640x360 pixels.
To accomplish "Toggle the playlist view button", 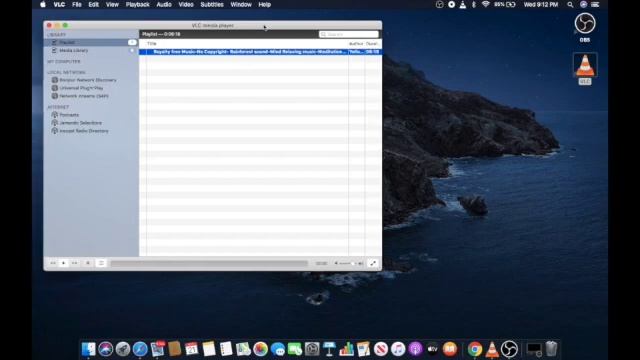I will pyautogui.click(x=101, y=263).
